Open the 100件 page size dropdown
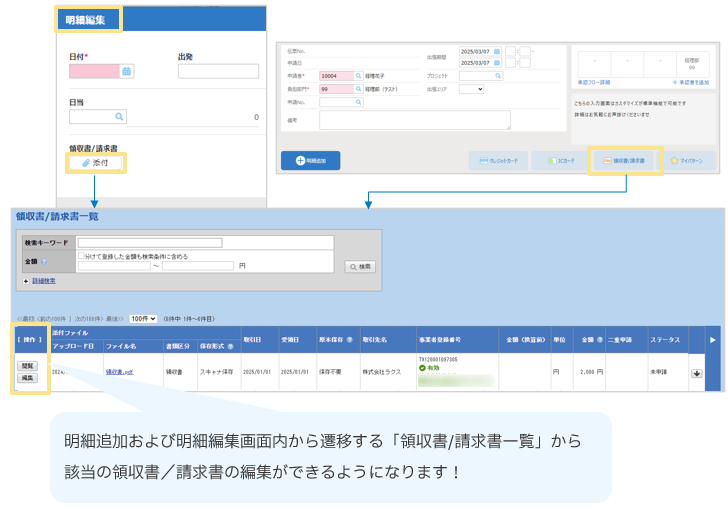The height and width of the screenshot is (509, 728). 143,318
